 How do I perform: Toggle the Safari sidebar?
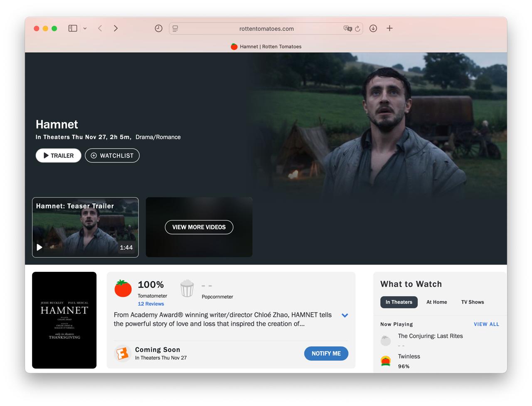72,28
